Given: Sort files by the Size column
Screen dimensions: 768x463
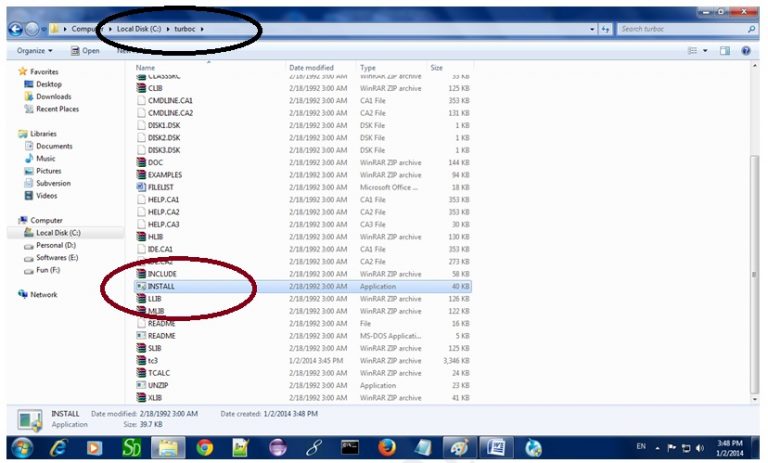Looking at the screenshot, I should (x=437, y=67).
